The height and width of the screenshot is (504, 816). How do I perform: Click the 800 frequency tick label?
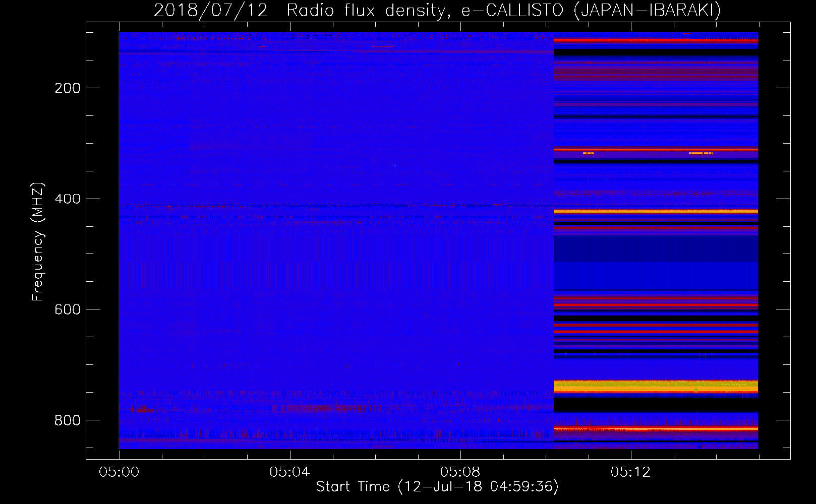coord(68,420)
